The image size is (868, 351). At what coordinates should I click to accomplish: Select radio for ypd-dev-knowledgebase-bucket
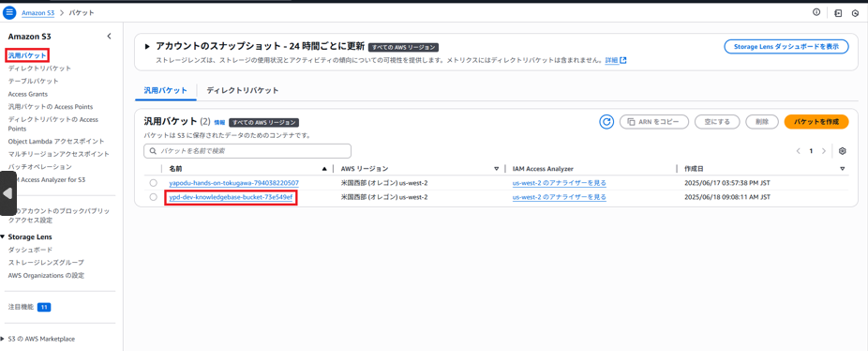pyautogui.click(x=153, y=197)
